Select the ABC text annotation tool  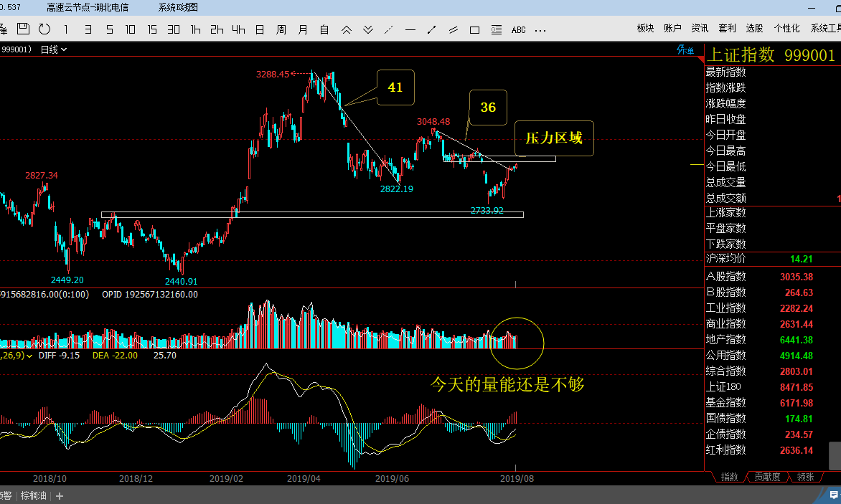click(519, 30)
